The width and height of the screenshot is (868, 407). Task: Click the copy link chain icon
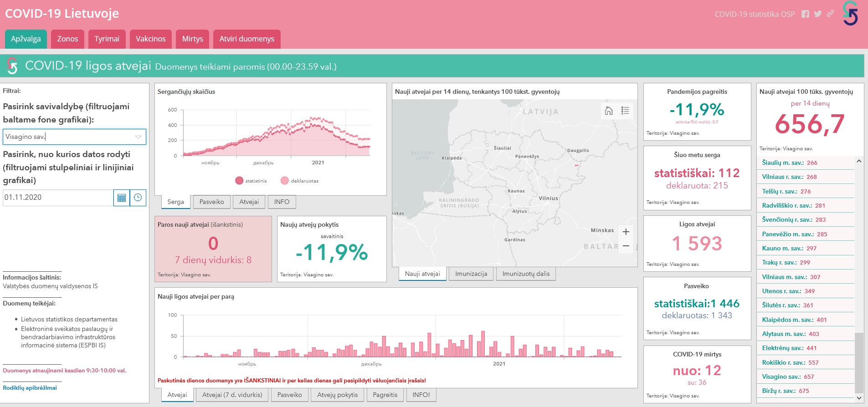[x=830, y=14]
